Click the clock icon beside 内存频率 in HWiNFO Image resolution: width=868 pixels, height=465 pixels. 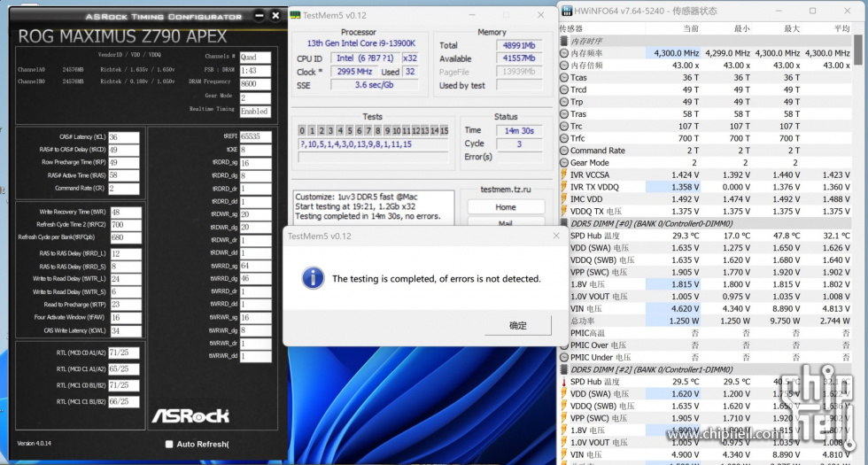tap(564, 53)
